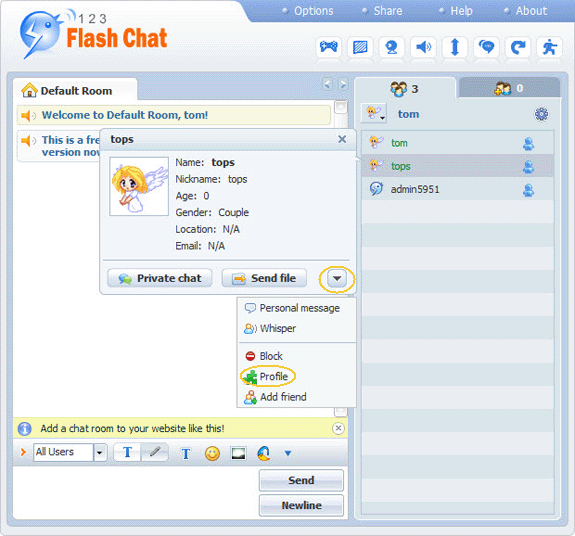Click the moon background theme icon
This screenshot has height=536, width=575.
(x=264, y=454)
